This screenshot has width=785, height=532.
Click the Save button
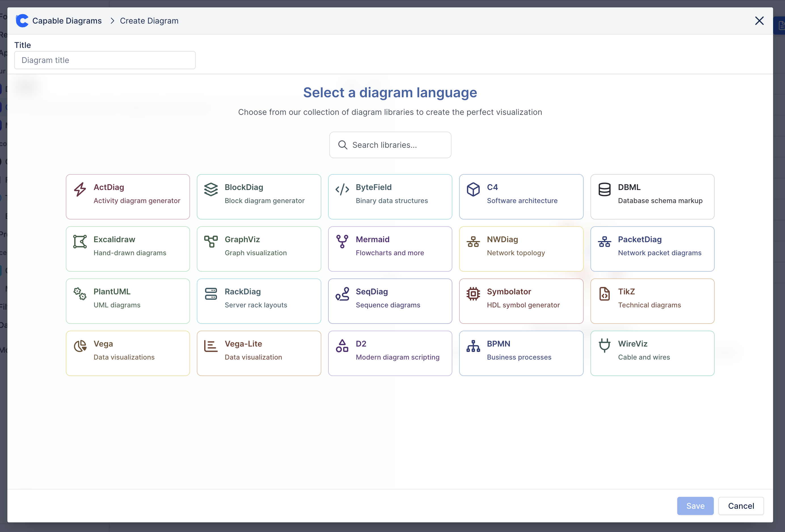(x=695, y=506)
